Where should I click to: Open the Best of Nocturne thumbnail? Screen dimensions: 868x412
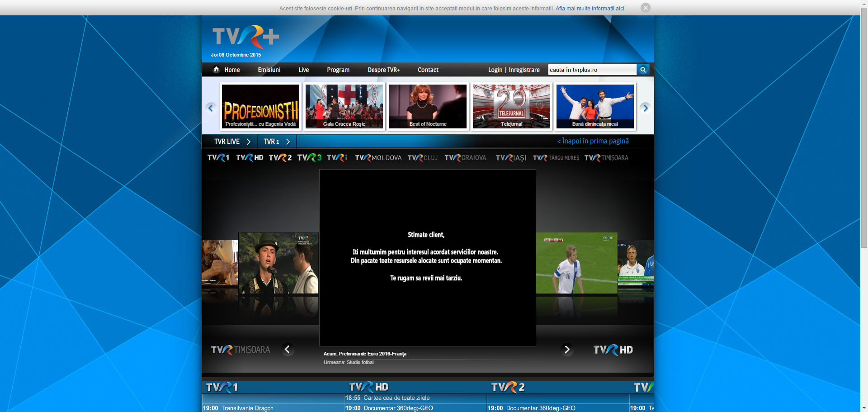(428, 106)
